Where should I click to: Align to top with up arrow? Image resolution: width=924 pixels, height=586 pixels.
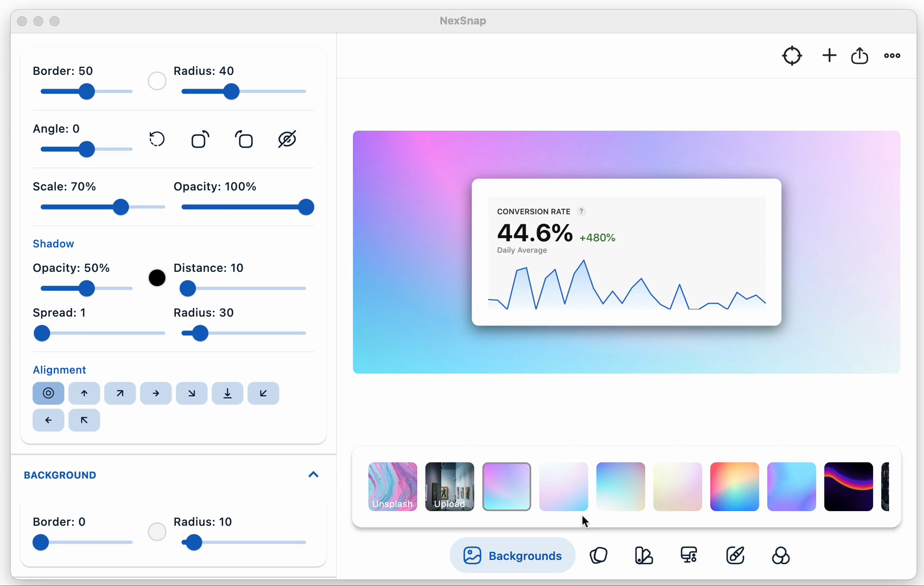click(84, 393)
